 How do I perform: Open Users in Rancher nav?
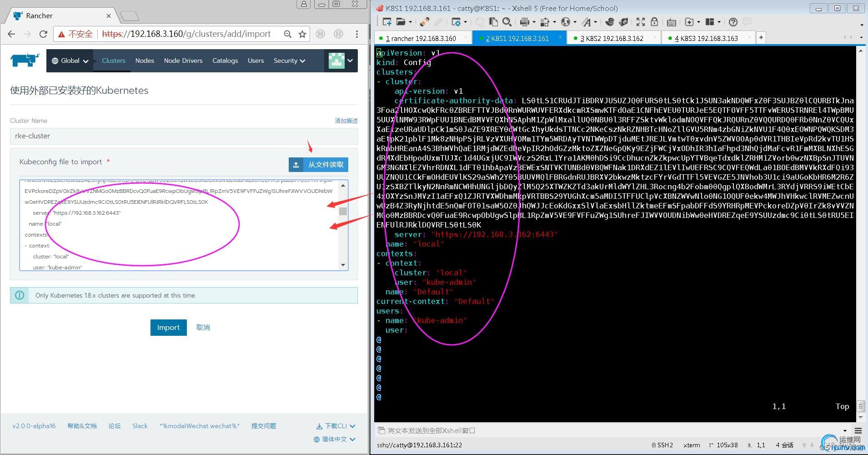point(256,61)
